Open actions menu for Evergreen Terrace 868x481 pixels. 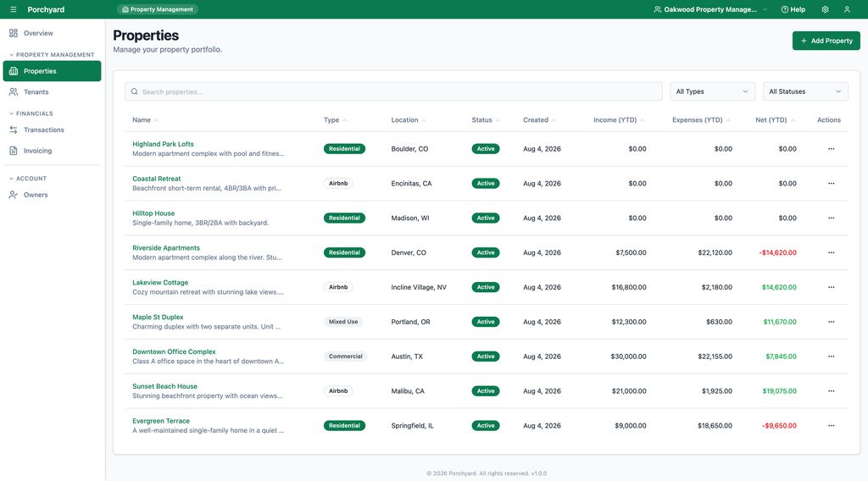click(x=831, y=426)
